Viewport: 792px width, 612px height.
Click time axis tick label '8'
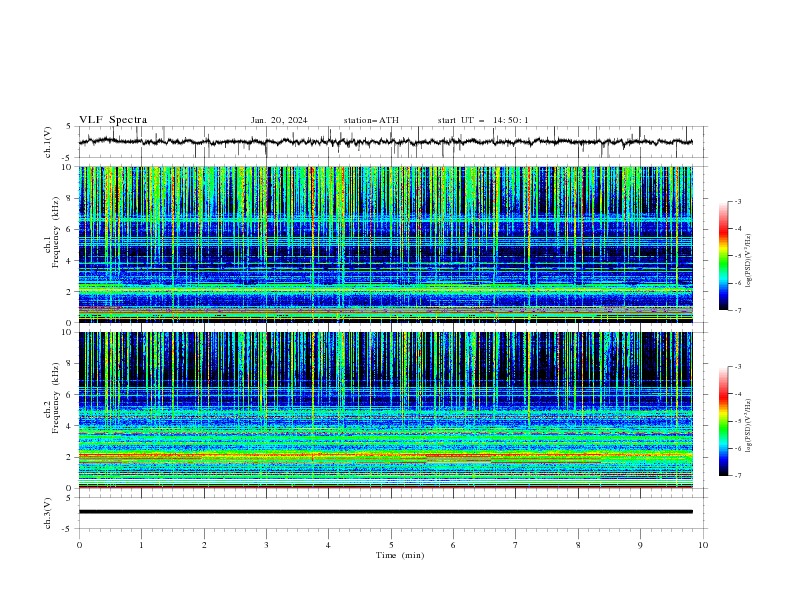click(x=578, y=545)
